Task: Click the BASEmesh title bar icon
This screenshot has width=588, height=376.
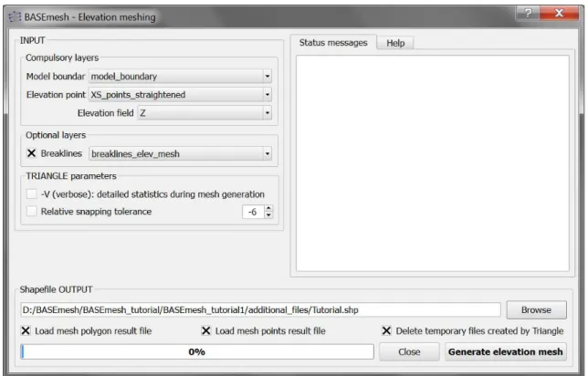Action: pyautogui.click(x=15, y=16)
